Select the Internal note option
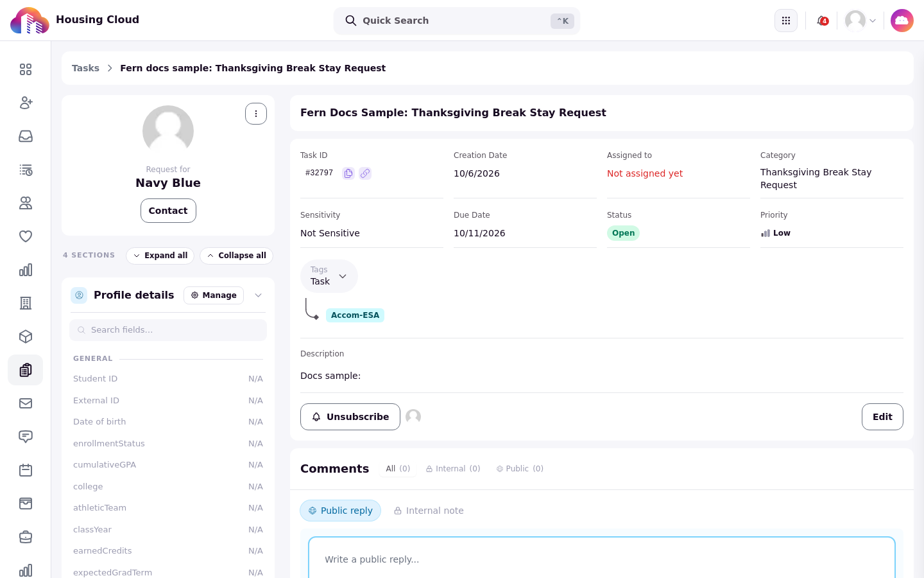Screen dimensions: 924x578 pos(429,511)
